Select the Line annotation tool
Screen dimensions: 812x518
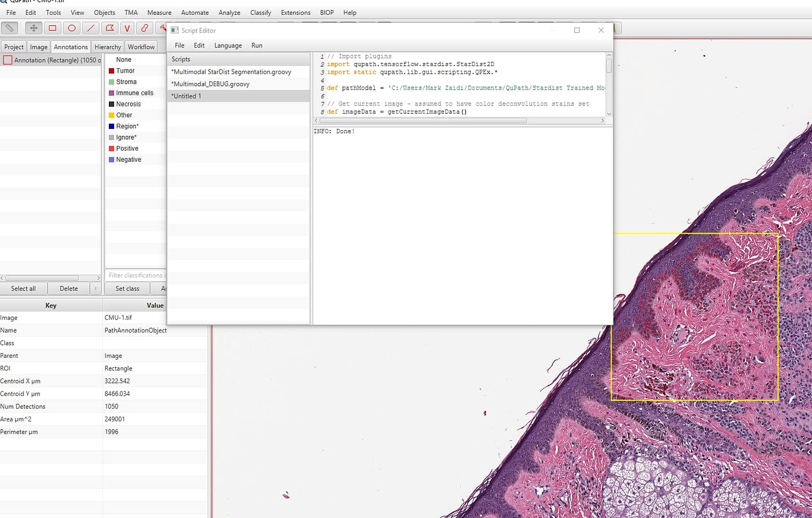click(x=90, y=28)
